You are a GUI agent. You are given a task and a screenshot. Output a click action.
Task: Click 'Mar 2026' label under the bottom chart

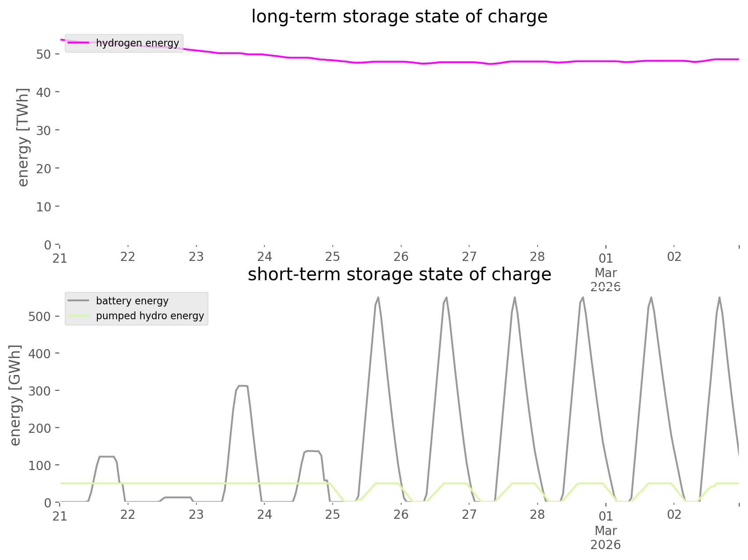pos(606,538)
